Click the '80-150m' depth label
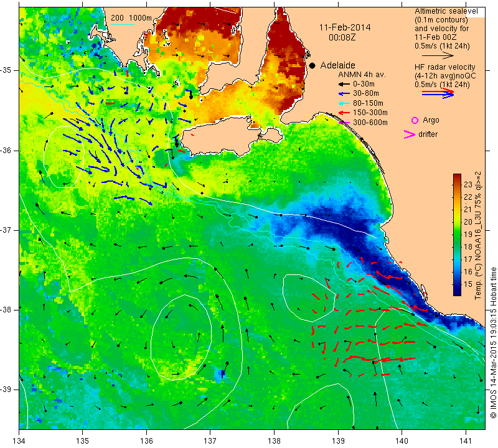This screenshot has width=498, height=448. coord(368,103)
